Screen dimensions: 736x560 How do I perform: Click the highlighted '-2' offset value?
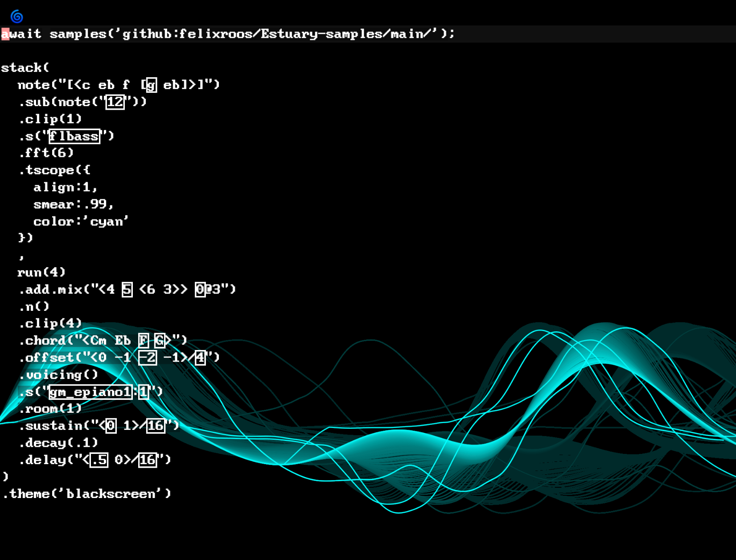pos(148,358)
